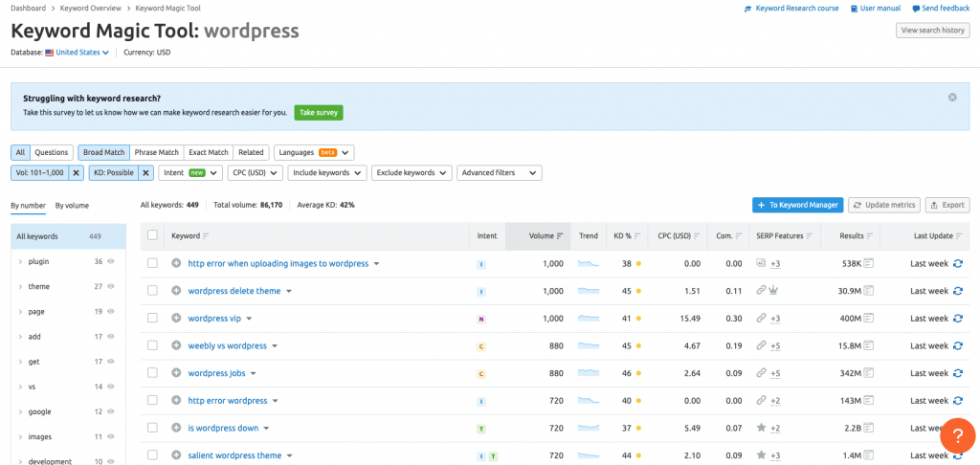Toggle eye icon for theme group
Screen dimensions: 980x465
(111, 287)
